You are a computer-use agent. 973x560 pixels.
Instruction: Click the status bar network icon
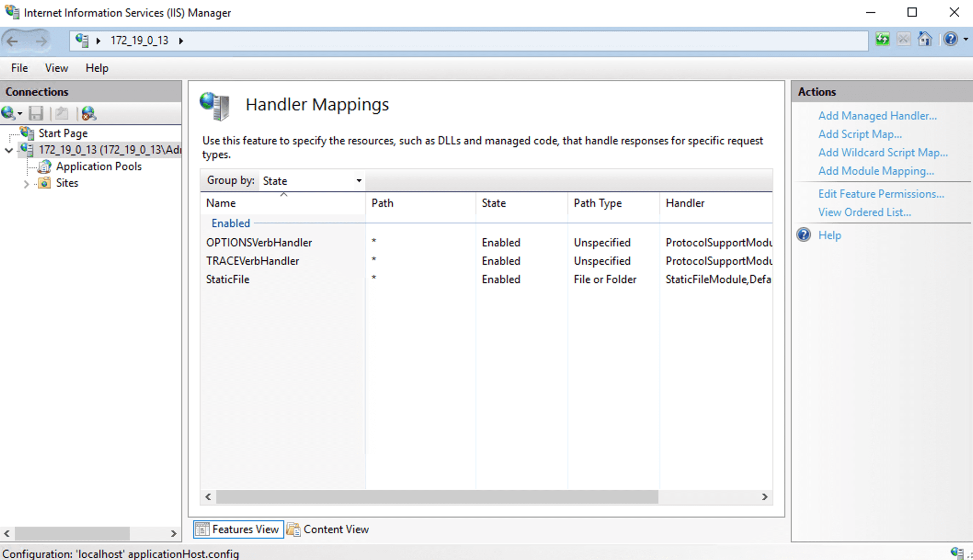pyautogui.click(x=957, y=553)
